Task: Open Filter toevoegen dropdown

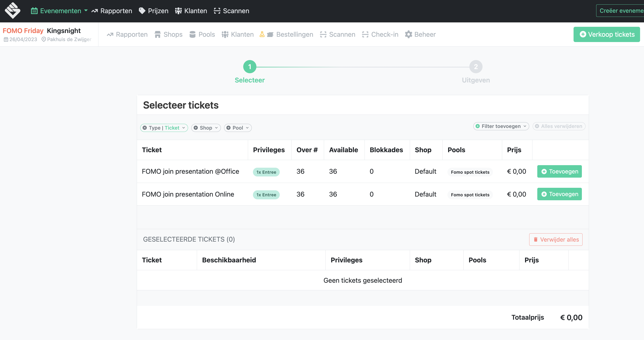Action: [501, 126]
